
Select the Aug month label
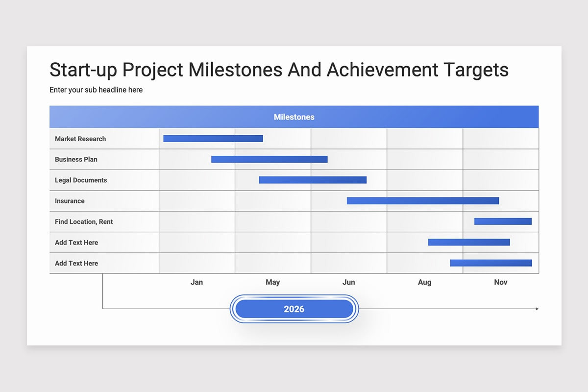425,282
